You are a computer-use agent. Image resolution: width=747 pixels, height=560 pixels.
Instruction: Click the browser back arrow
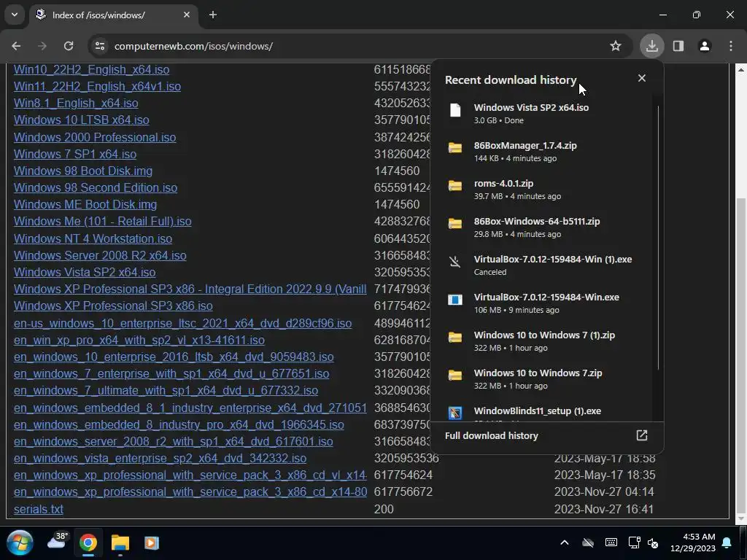pos(16,46)
